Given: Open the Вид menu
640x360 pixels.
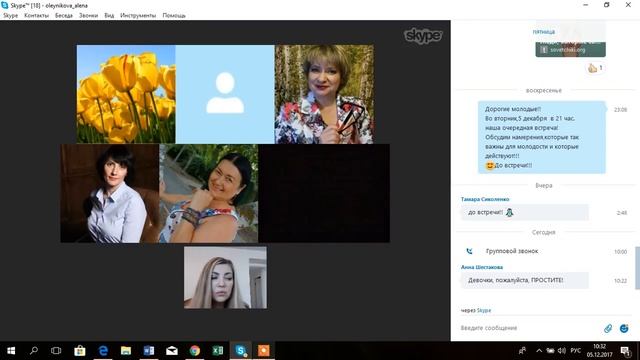Looking at the screenshot, I should click(x=109, y=16).
